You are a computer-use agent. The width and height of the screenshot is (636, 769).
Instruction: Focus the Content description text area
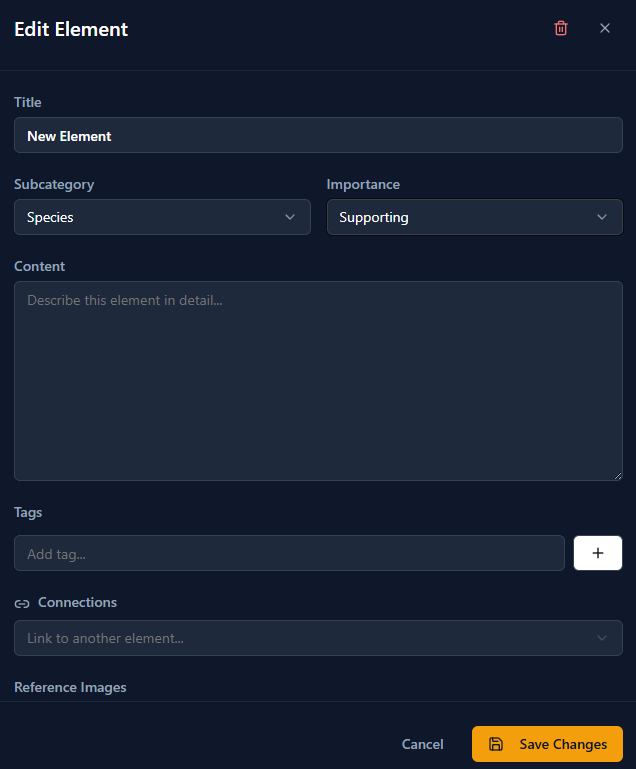318,380
